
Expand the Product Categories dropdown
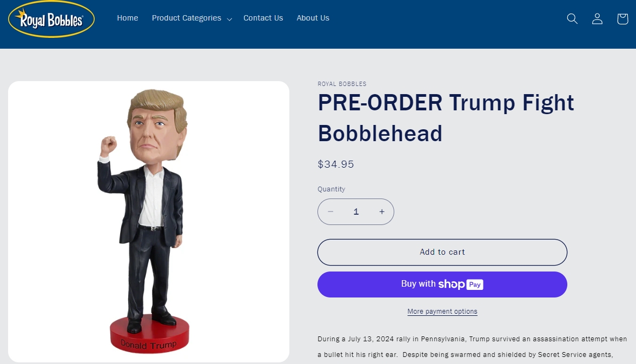tap(192, 18)
